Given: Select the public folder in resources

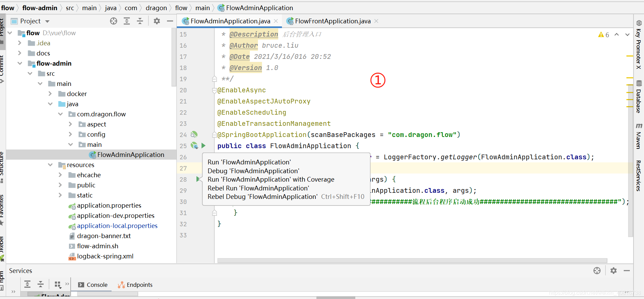Looking at the screenshot, I should point(86,185).
